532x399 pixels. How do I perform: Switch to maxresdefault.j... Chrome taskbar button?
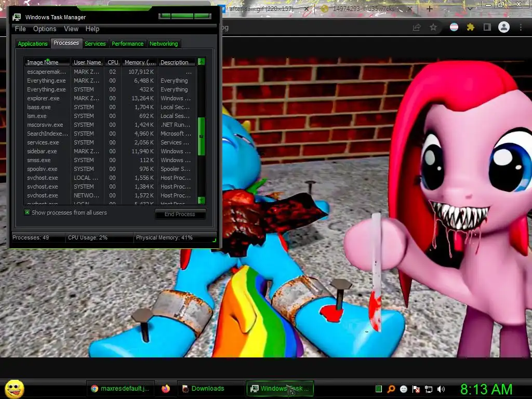coord(121,389)
